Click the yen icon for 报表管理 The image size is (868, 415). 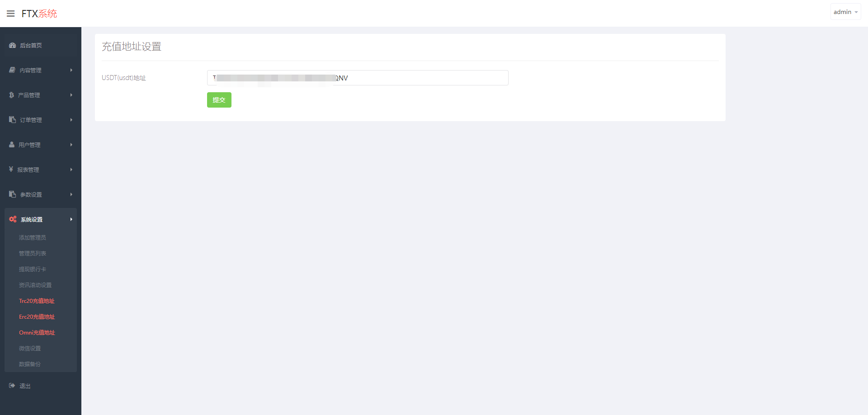(x=11, y=169)
